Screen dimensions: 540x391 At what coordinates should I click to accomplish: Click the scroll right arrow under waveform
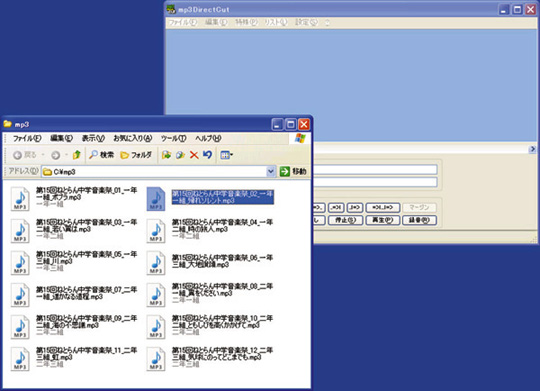click(x=532, y=149)
